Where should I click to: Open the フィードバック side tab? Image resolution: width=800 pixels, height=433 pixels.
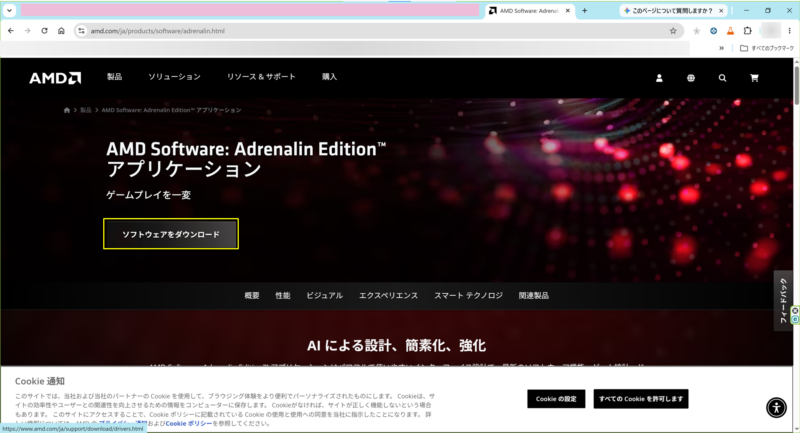[783, 301]
